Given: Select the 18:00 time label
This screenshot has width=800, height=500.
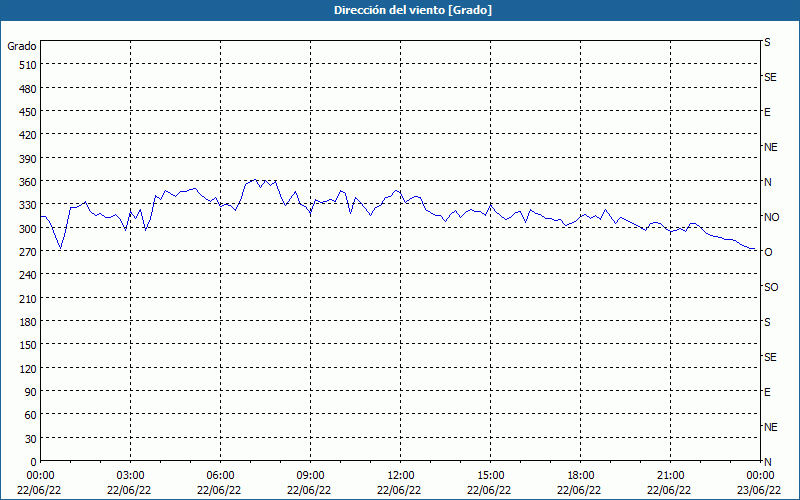Looking at the screenshot, I should (x=580, y=476).
